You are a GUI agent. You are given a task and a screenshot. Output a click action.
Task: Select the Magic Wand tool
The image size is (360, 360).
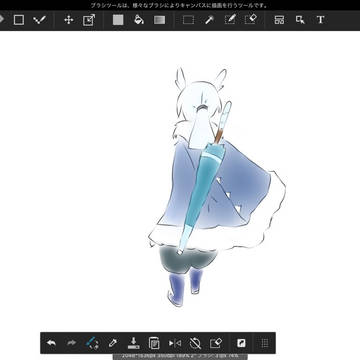point(209,20)
